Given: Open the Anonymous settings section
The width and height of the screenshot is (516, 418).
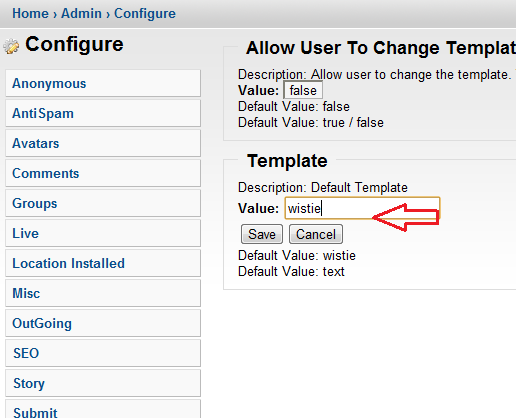Looking at the screenshot, I should click(103, 83).
